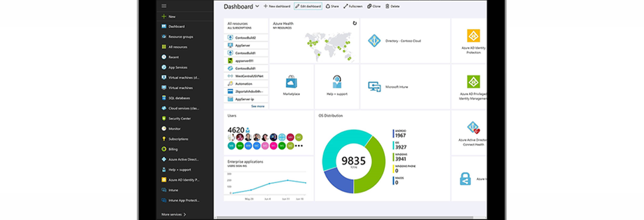The image size is (644, 220).
Task: Show more users via ellipsis
Action: 298,146
